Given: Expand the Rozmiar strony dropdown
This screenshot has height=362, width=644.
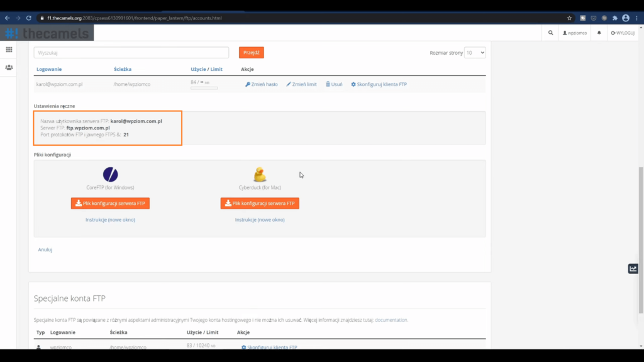Looking at the screenshot, I should coord(475,53).
